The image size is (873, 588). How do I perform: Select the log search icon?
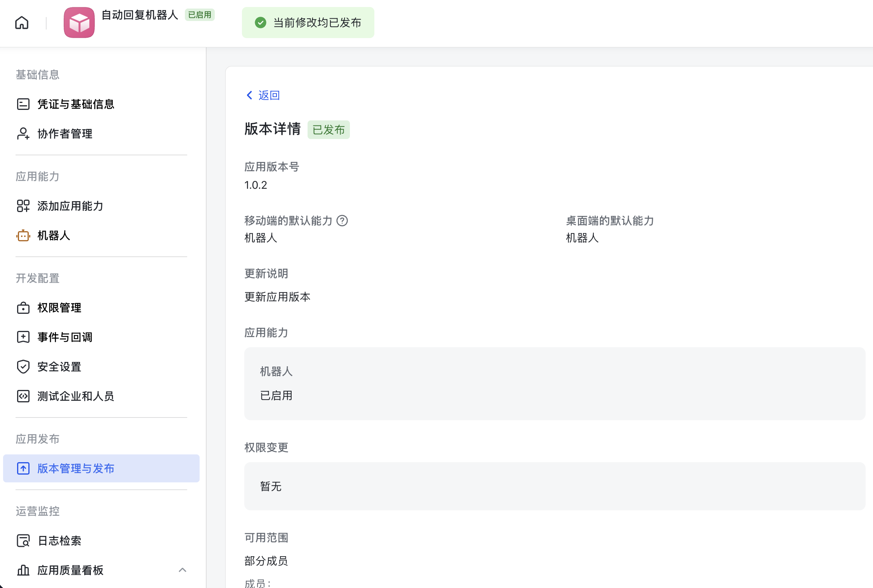point(23,541)
